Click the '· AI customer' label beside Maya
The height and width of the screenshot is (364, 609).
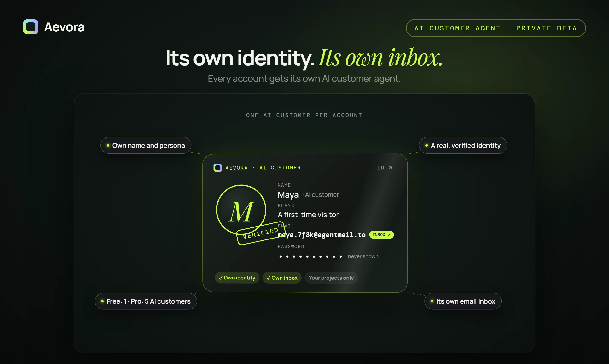[321, 195]
